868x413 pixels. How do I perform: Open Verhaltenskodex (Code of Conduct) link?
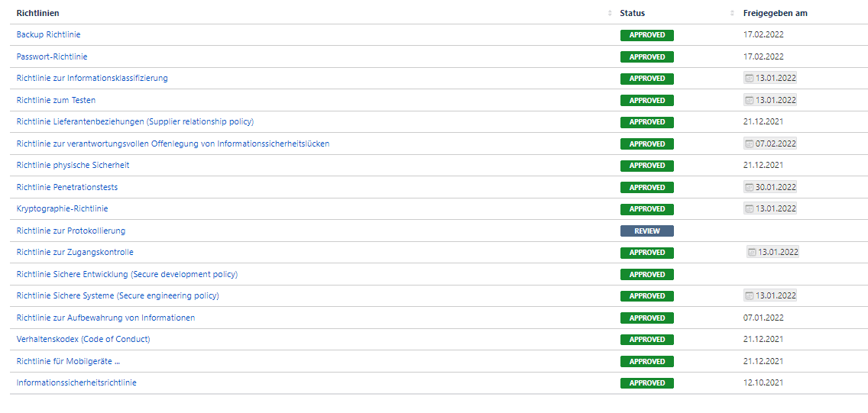click(x=83, y=339)
